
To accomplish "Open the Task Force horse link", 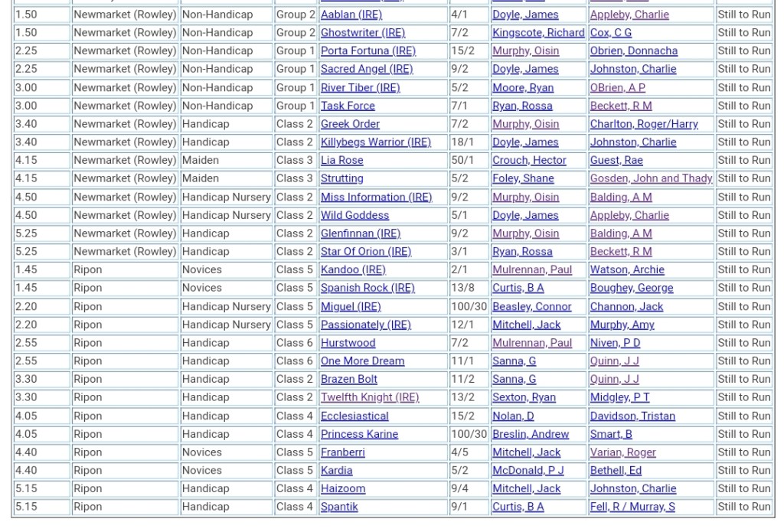I will coord(348,106).
